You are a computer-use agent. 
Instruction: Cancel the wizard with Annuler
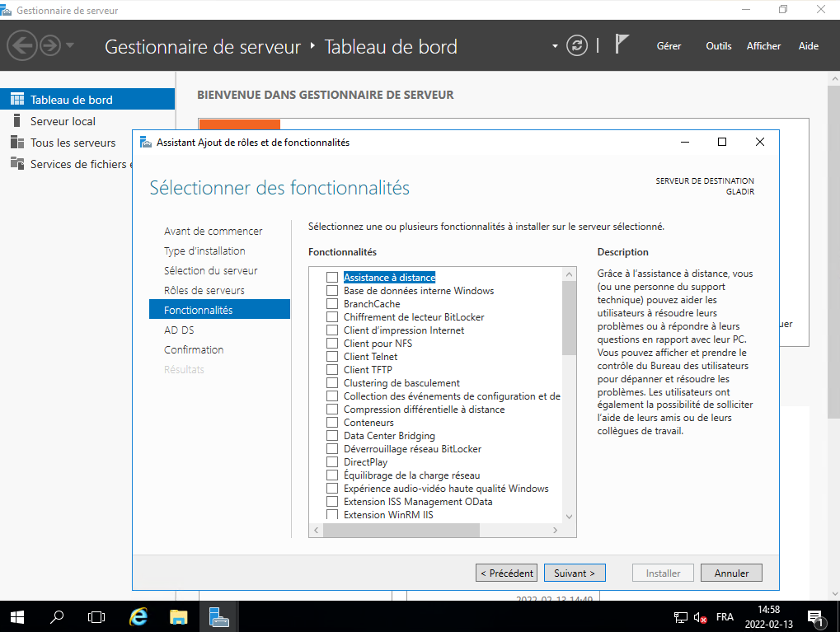coord(731,573)
